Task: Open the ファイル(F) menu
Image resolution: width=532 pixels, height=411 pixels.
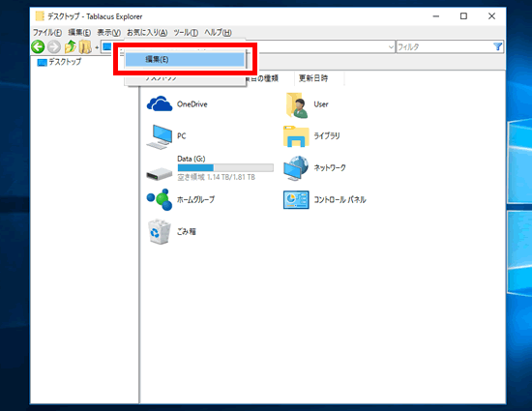Action: [47, 33]
